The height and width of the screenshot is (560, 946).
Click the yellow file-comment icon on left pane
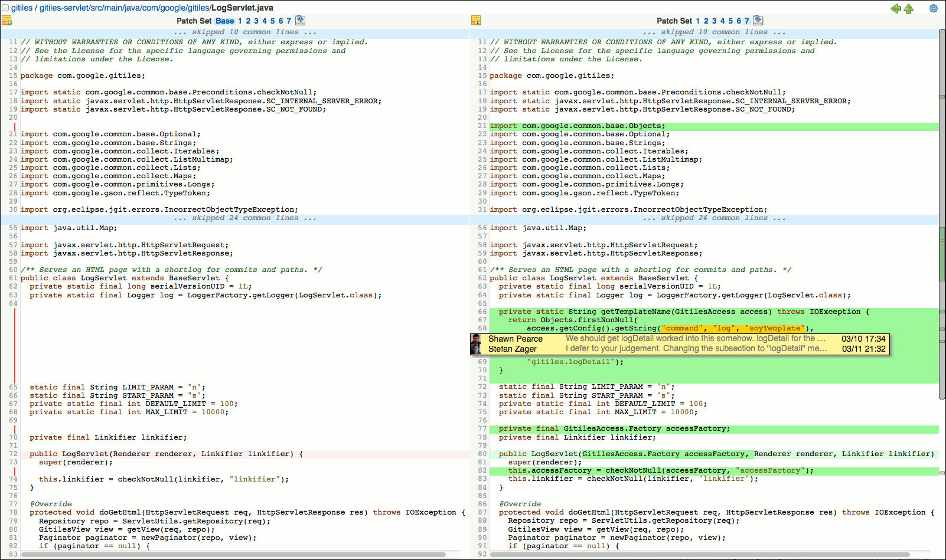pyautogui.click(x=8, y=21)
